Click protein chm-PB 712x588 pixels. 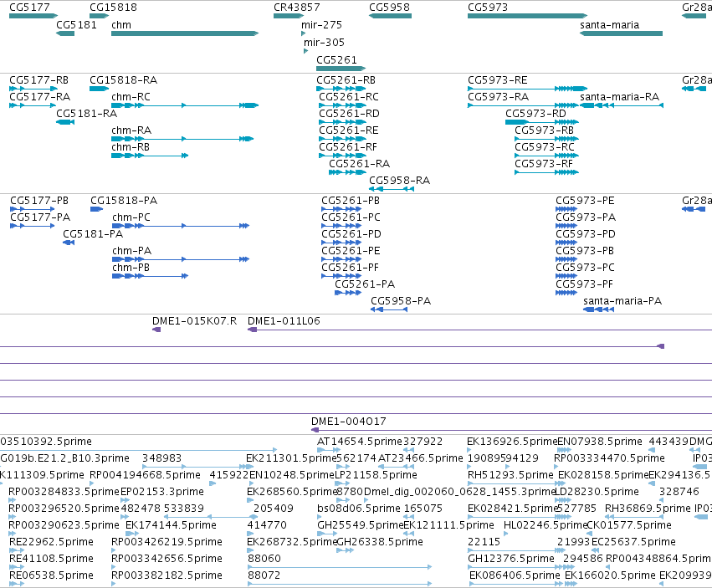tap(131, 268)
